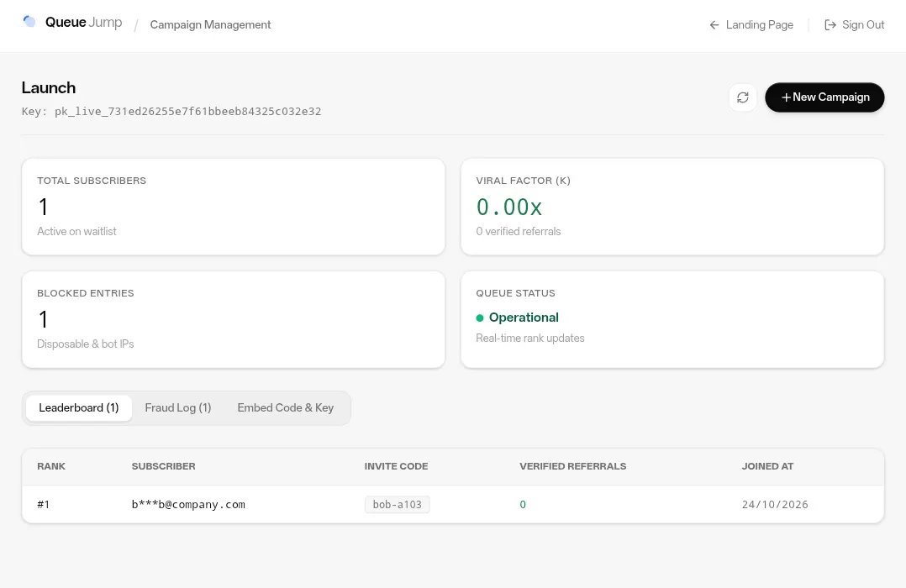Click the bob-a103 invite code

397,504
